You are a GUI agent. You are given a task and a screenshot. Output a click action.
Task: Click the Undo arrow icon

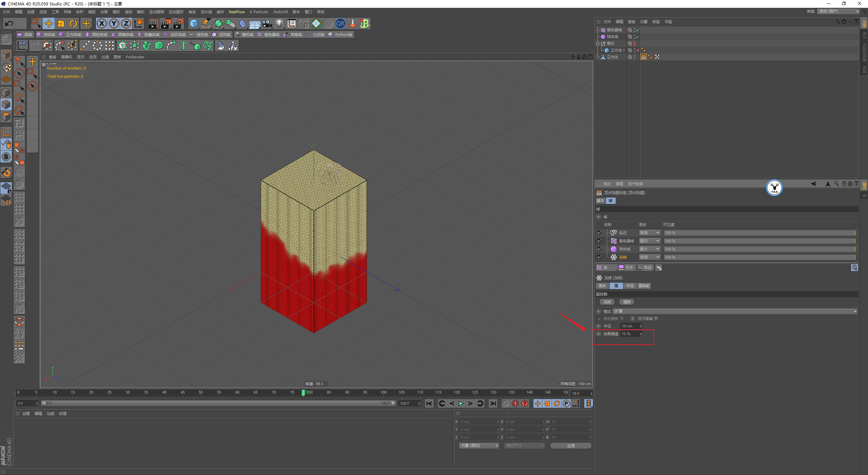pos(9,23)
